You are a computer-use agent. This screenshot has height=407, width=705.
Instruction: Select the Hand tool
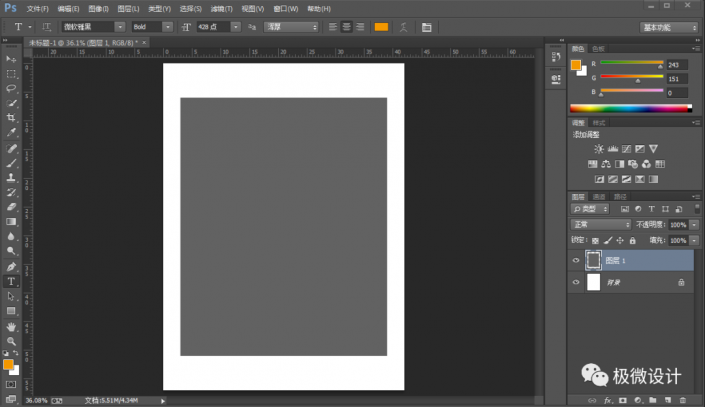coord(11,326)
